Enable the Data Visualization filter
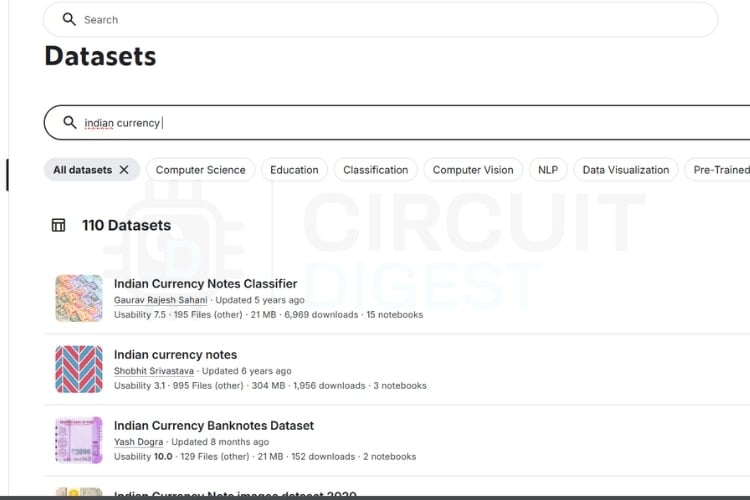 click(625, 170)
